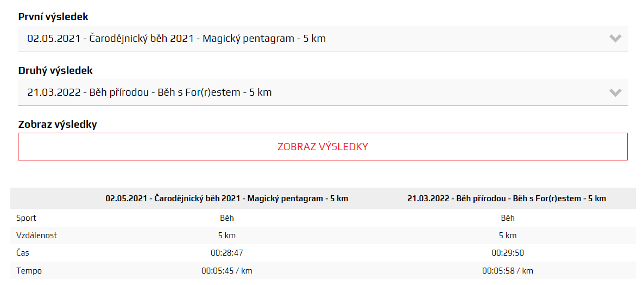Click the 'První výsledek' field label

(53, 17)
